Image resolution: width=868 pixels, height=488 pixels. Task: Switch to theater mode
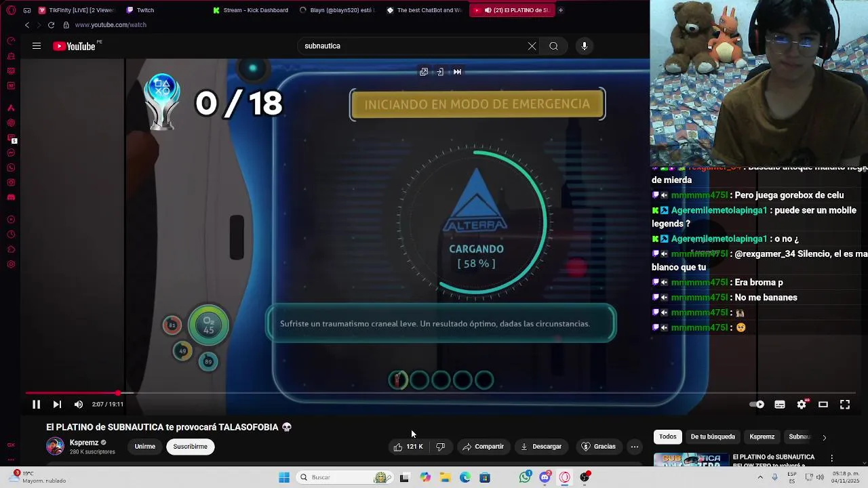(823, 405)
